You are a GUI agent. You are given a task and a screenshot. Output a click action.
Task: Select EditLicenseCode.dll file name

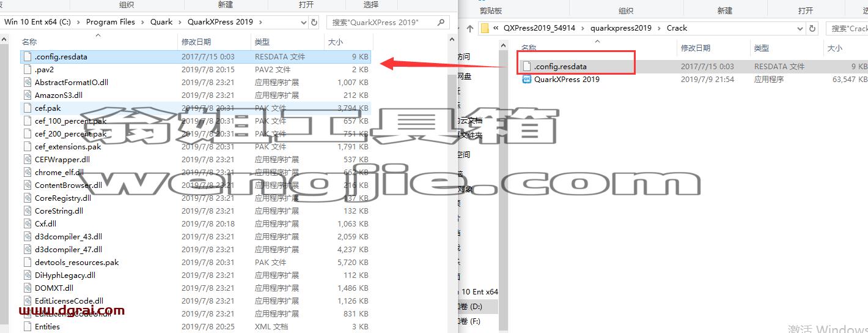coord(68,301)
